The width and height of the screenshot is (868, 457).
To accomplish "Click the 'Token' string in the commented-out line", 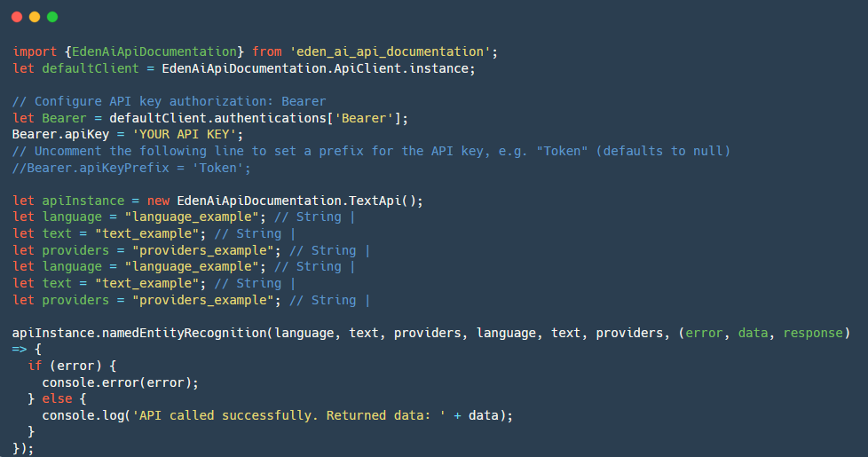I will (218, 168).
